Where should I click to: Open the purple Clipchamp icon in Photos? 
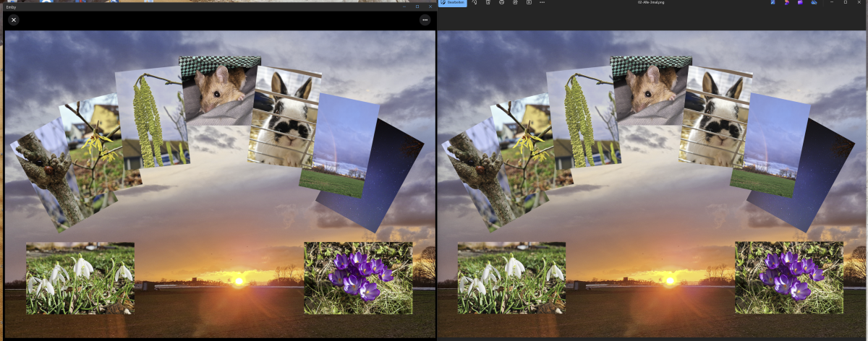[800, 3]
